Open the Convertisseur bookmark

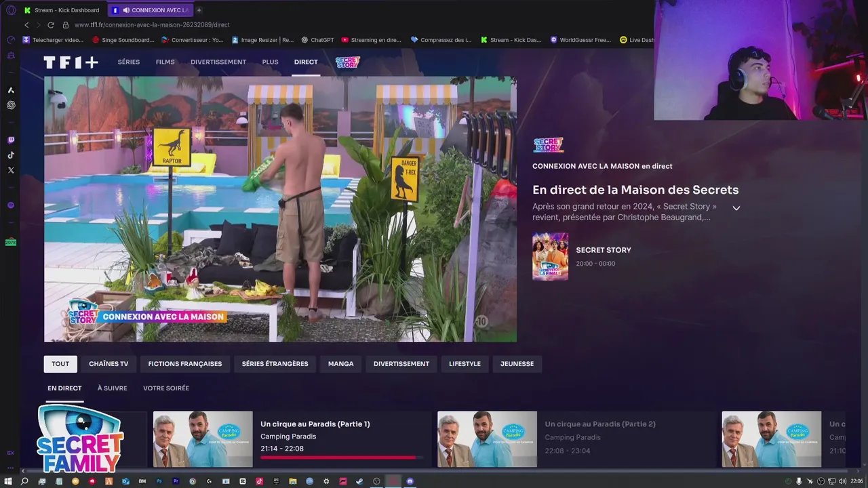[x=193, y=40]
